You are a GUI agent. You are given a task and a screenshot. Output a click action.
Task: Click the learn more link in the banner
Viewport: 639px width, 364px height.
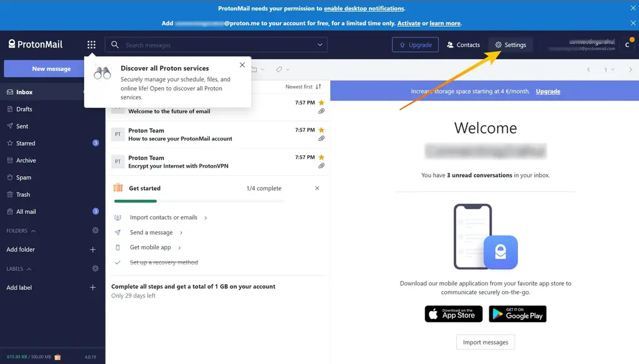(445, 23)
